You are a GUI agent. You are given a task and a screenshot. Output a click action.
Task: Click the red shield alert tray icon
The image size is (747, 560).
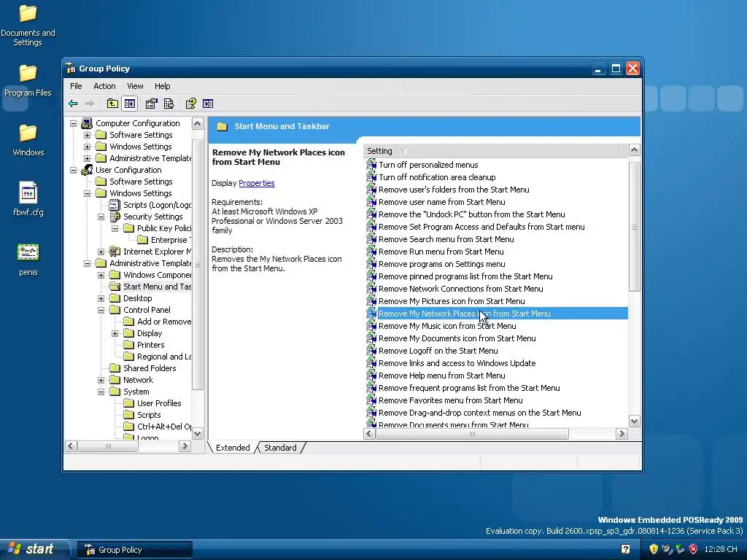pyautogui.click(x=693, y=549)
